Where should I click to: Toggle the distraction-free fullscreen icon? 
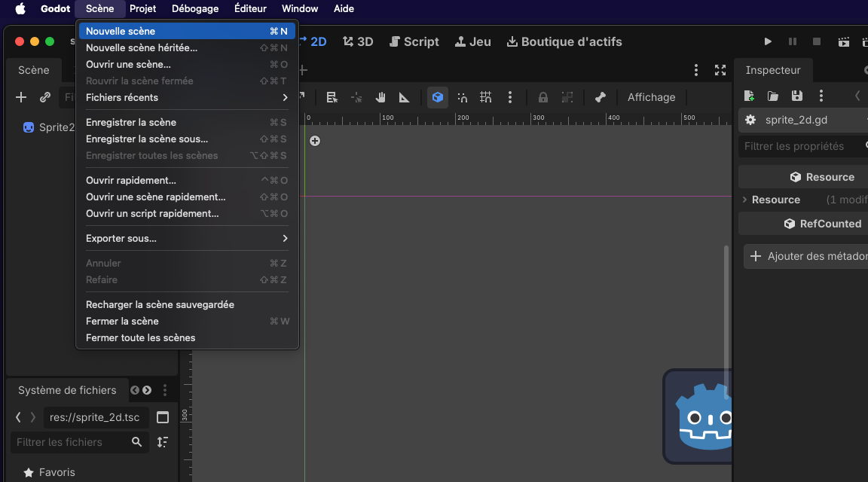(720, 70)
